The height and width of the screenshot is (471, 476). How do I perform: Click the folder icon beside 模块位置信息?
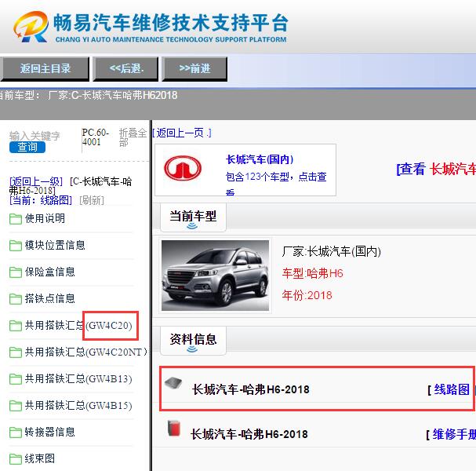(x=16, y=246)
